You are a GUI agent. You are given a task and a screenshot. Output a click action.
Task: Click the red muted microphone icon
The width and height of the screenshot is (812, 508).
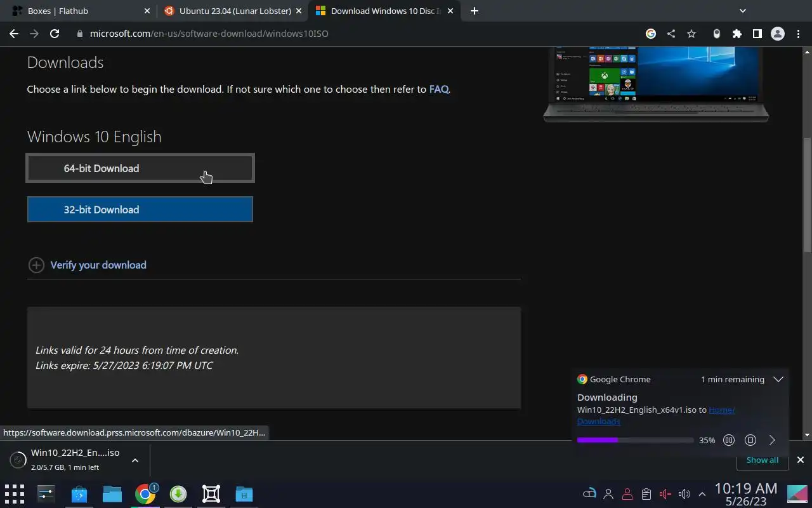coord(665,494)
